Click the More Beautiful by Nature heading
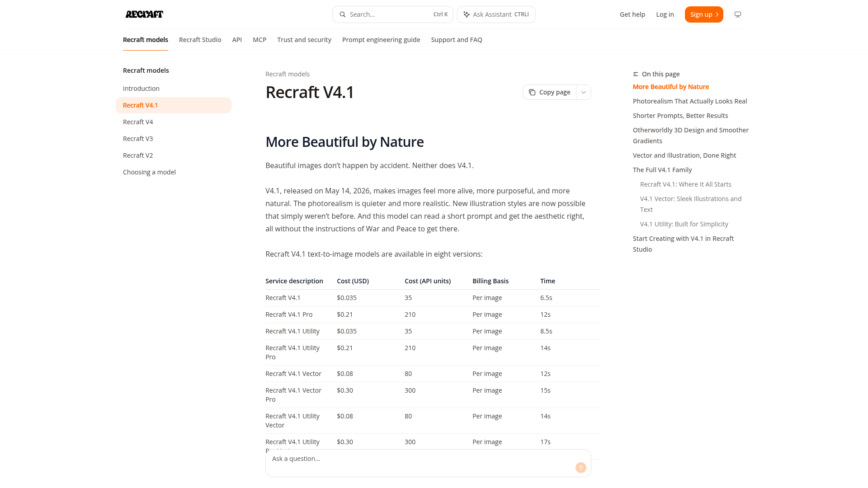 pos(344,142)
